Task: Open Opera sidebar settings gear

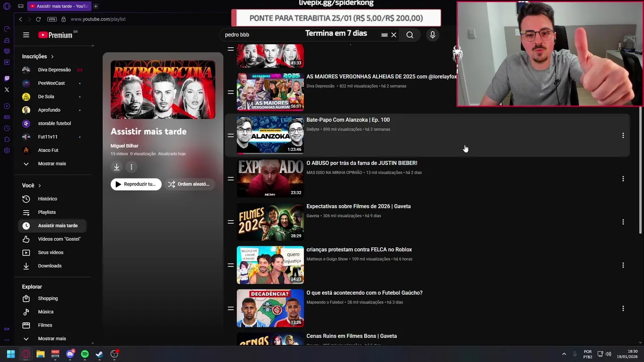Action: (x=7, y=150)
